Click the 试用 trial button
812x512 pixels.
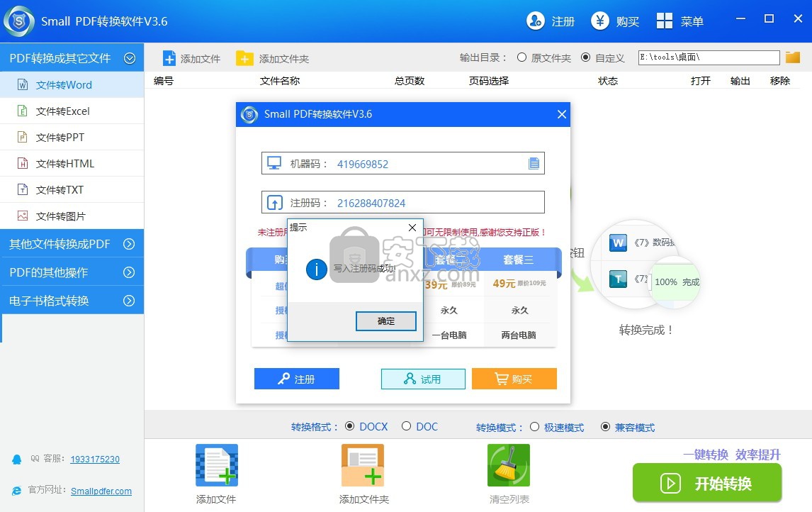pos(423,379)
